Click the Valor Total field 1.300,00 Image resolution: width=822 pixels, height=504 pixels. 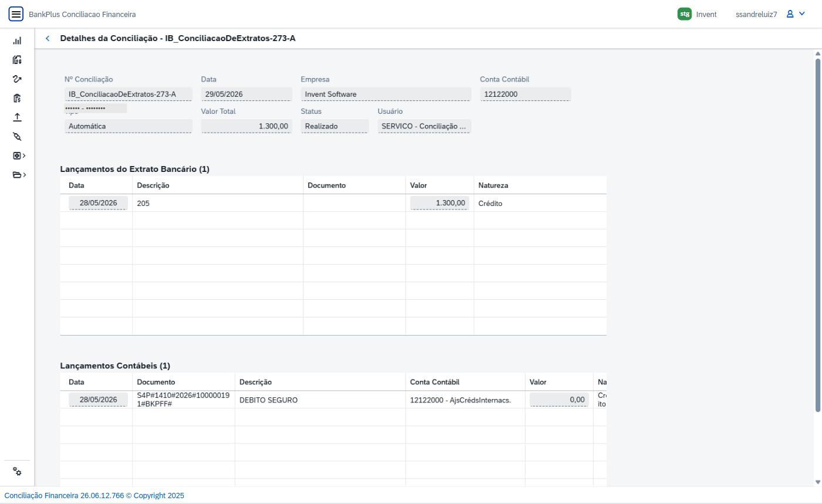pos(247,126)
